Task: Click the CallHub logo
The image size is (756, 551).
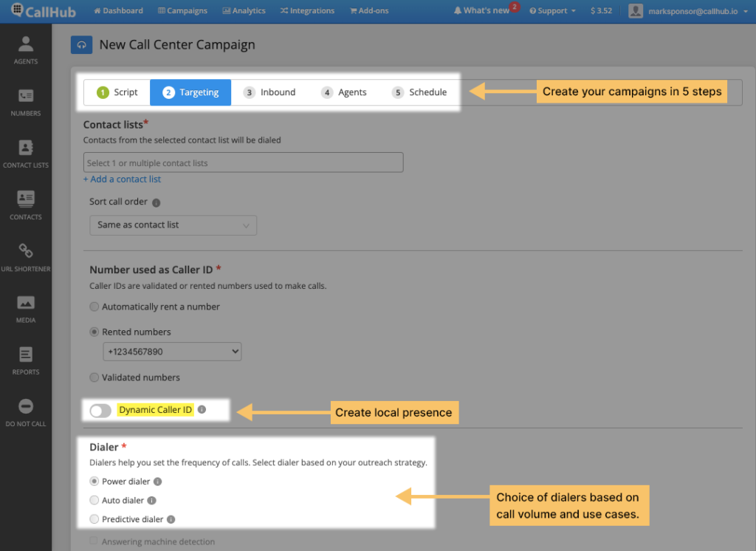Action: point(44,10)
